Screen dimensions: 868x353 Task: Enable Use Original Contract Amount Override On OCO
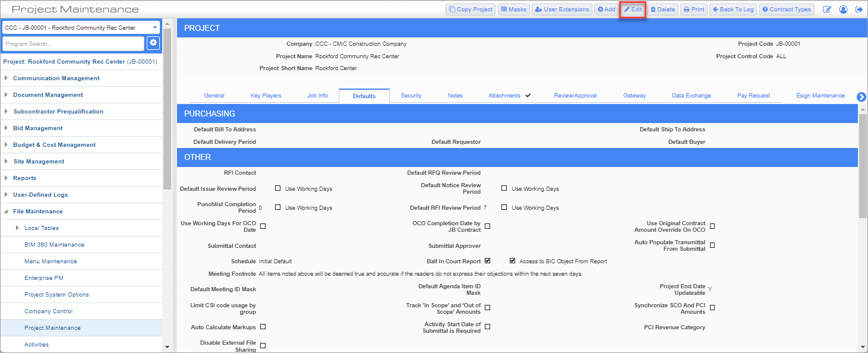pyautogui.click(x=712, y=226)
